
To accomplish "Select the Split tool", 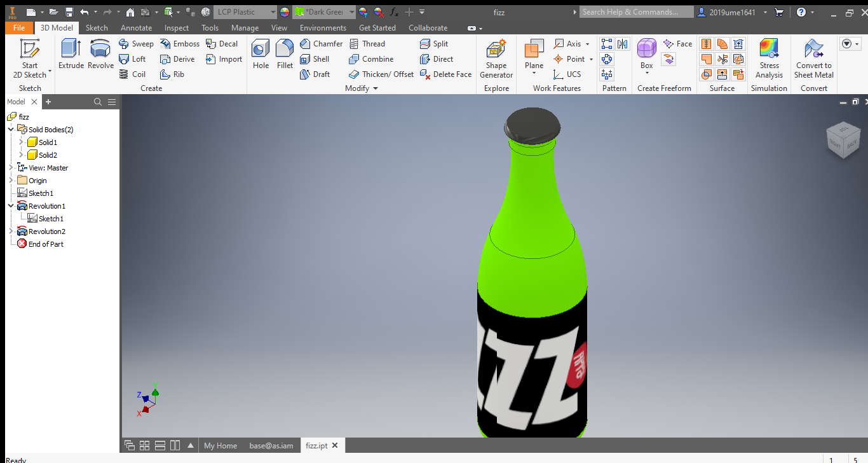I will [x=434, y=44].
